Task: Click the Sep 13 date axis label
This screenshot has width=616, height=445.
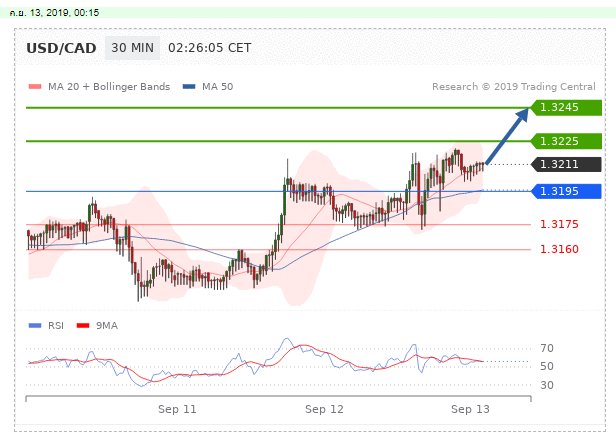Action: (x=470, y=409)
